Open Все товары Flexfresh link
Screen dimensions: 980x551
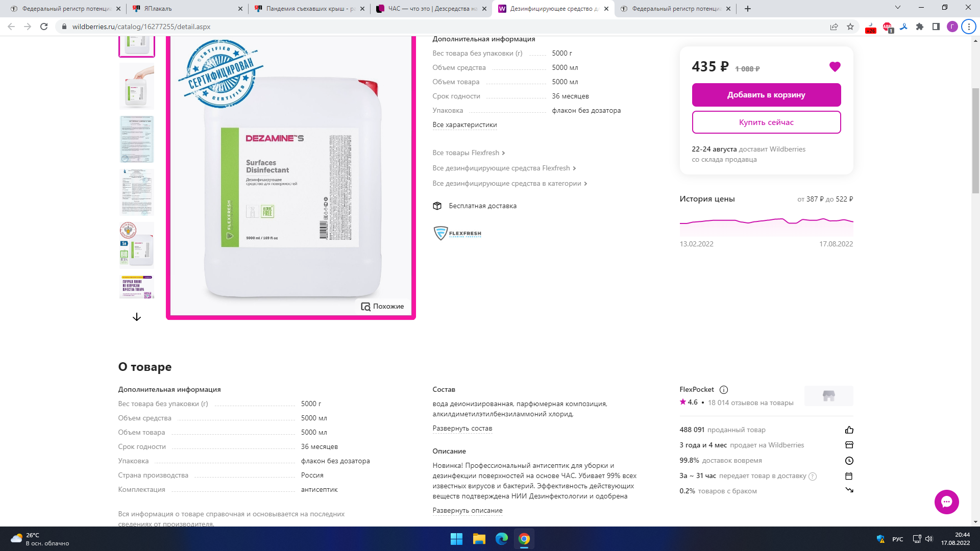469,153
